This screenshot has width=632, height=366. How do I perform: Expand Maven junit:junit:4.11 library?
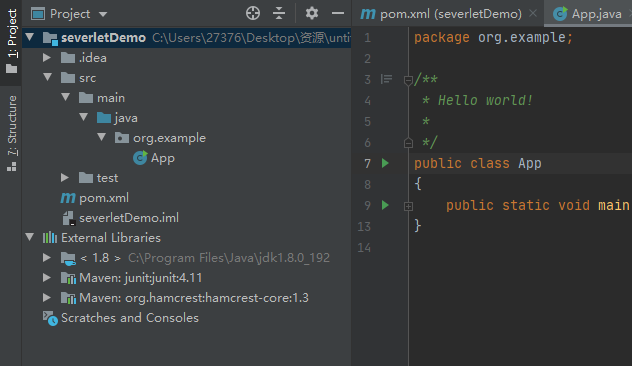tap(47, 277)
